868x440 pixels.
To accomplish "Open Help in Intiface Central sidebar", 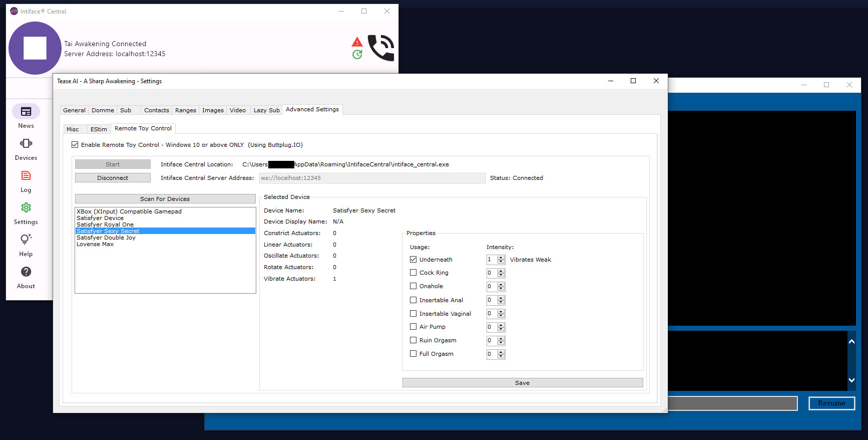I will [26, 246].
